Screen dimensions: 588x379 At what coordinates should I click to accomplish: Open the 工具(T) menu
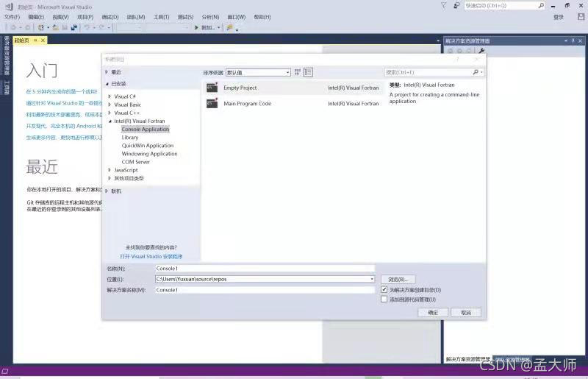[161, 17]
